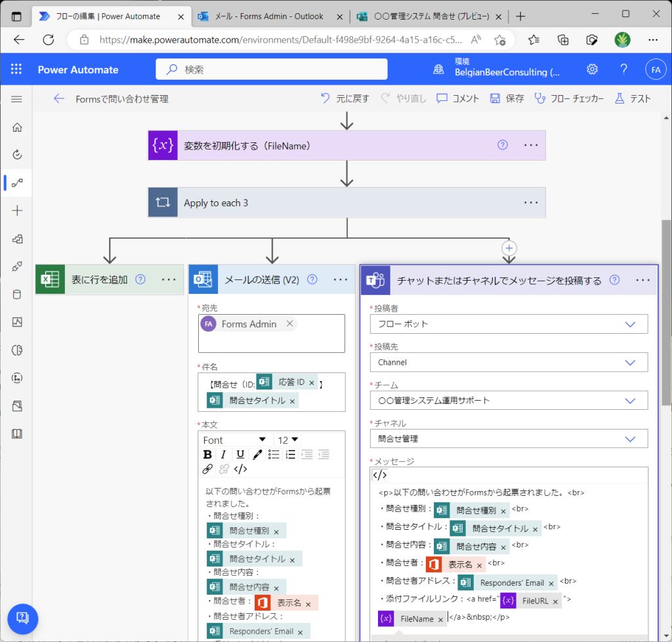
Task: Expand the Apply to each 3 action
Action: [x=346, y=202]
